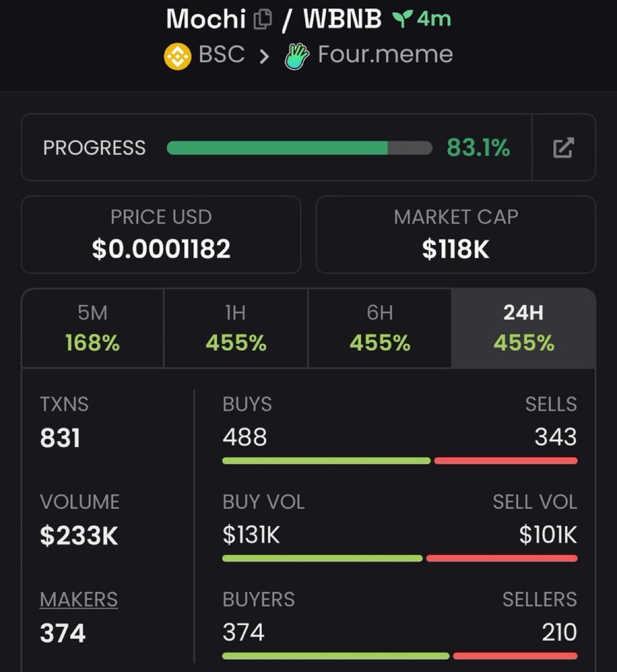Screen dimensions: 617x672
Task: Click the Four.meme hand icon
Action: (297, 56)
